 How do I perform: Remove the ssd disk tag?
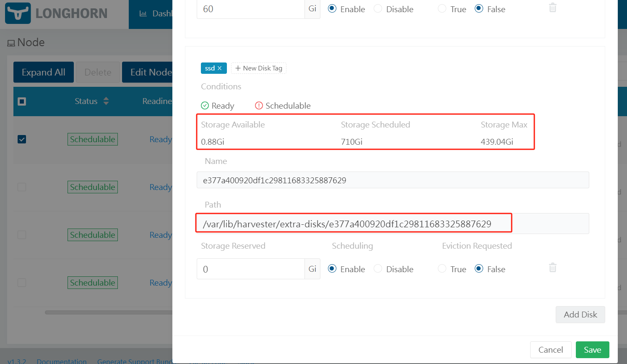pyautogui.click(x=220, y=68)
